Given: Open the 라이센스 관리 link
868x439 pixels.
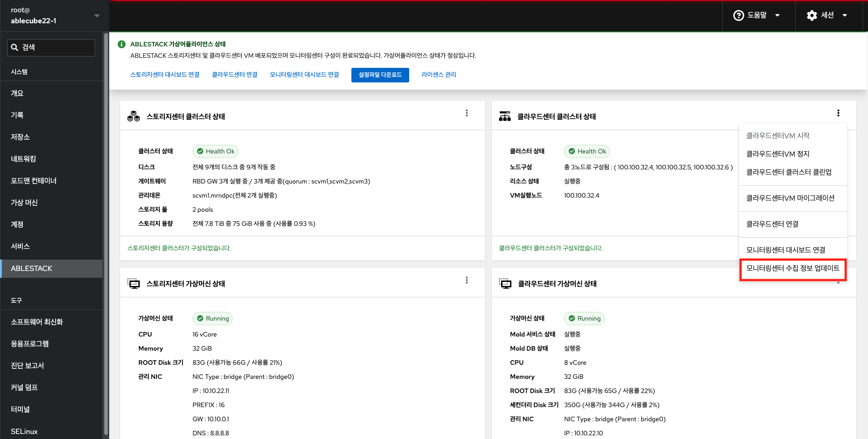Looking at the screenshot, I should (x=438, y=75).
